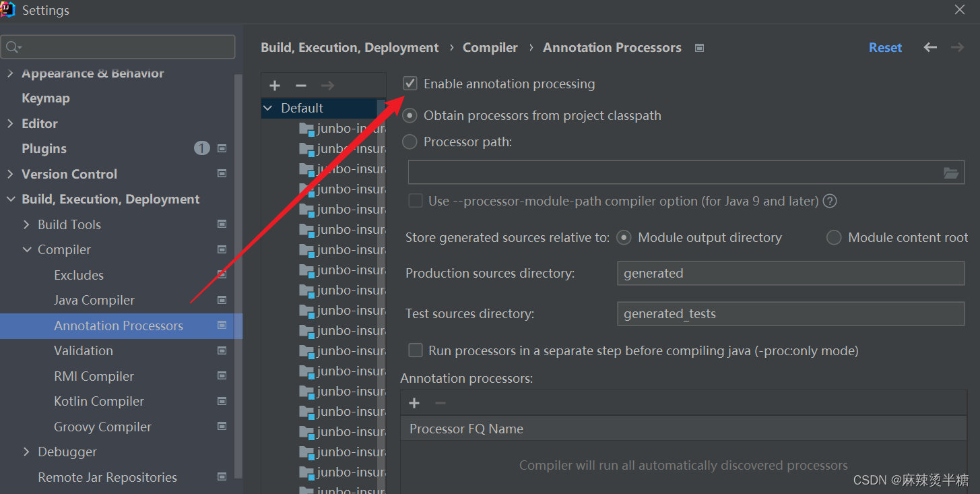The height and width of the screenshot is (494, 980).
Task: Expand the Appearance & Behavior section
Action: (10, 73)
